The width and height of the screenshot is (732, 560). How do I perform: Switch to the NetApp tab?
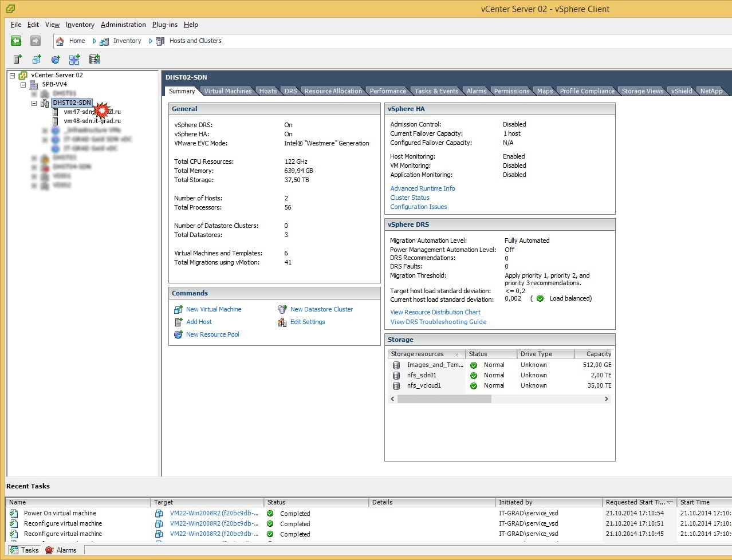click(x=711, y=91)
